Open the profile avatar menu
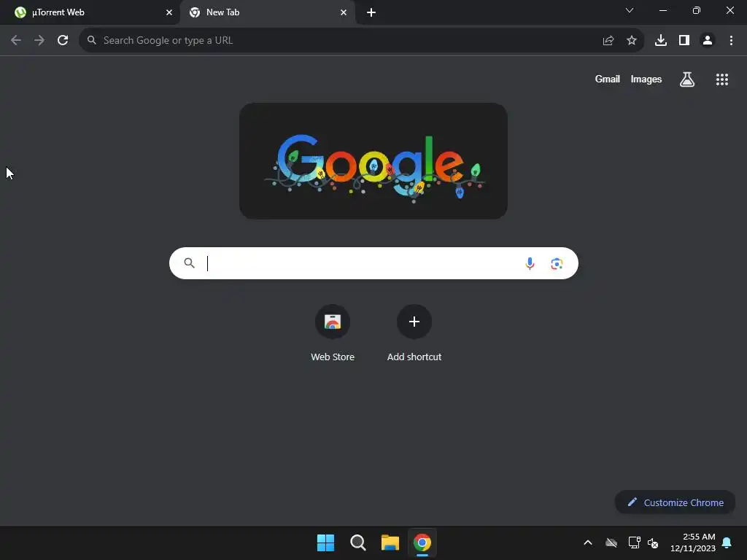This screenshot has height=560, width=747. coord(708,41)
